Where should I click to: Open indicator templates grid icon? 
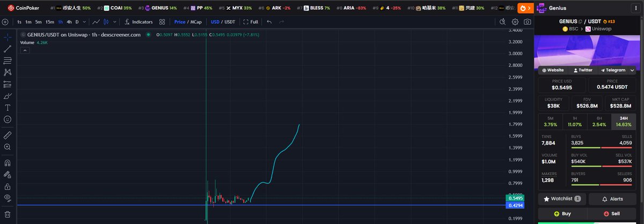(163, 22)
